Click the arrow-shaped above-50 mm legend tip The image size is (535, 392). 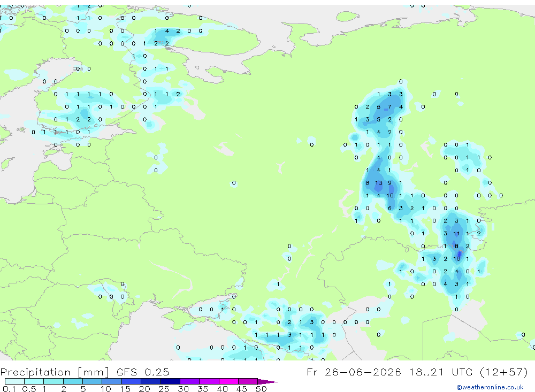(267, 381)
